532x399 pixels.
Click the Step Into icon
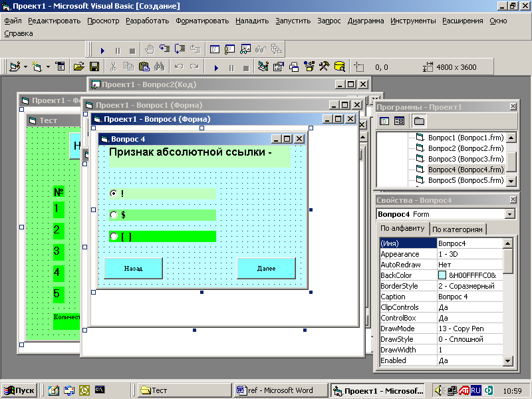point(164,49)
